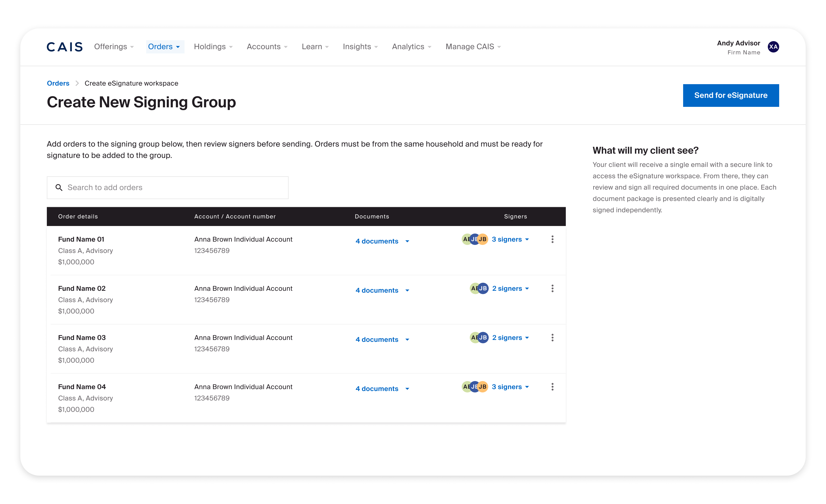Expand 2 signers for Fund Name 02
The image size is (826, 504).
[510, 289]
